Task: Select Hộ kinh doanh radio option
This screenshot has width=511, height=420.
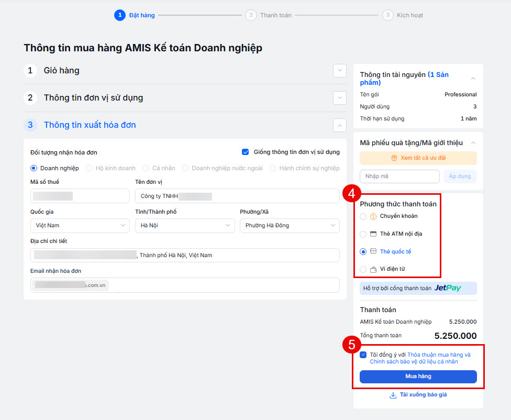Action: click(88, 168)
